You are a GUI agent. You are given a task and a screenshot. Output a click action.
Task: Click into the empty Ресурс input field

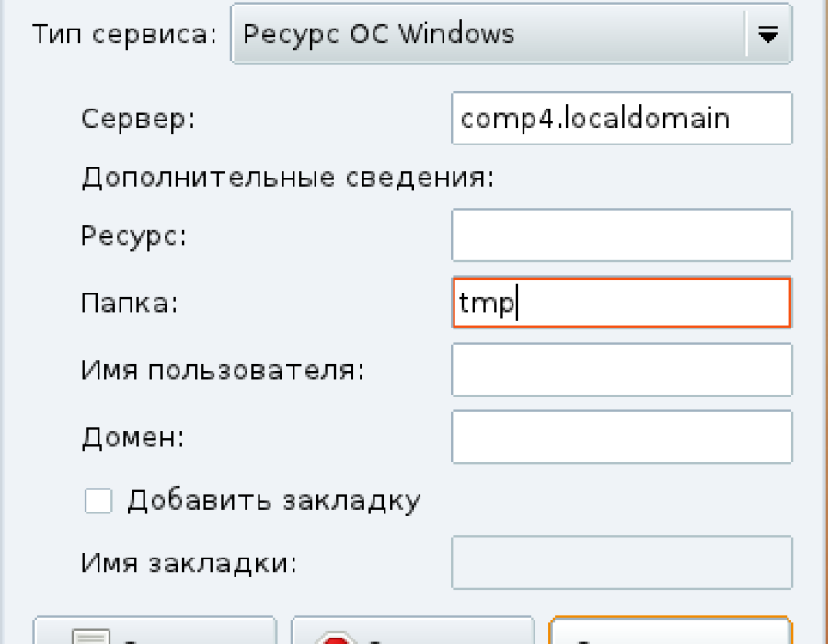(622, 235)
